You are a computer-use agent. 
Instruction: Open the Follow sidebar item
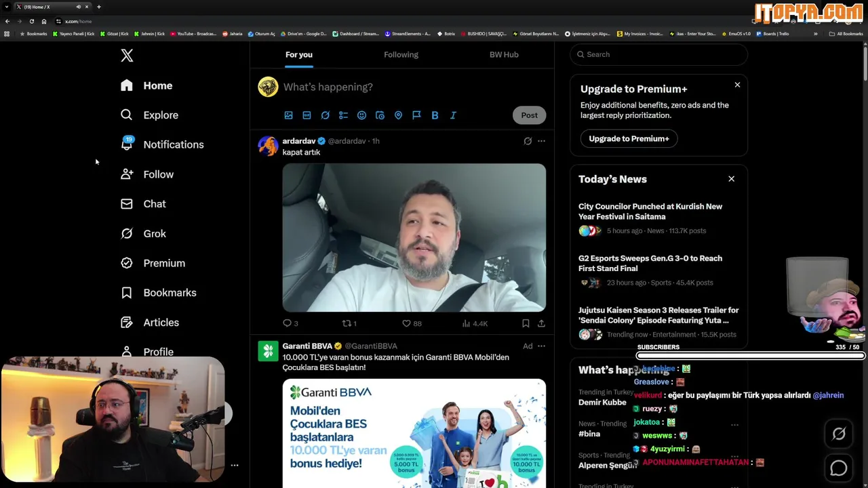146,174
